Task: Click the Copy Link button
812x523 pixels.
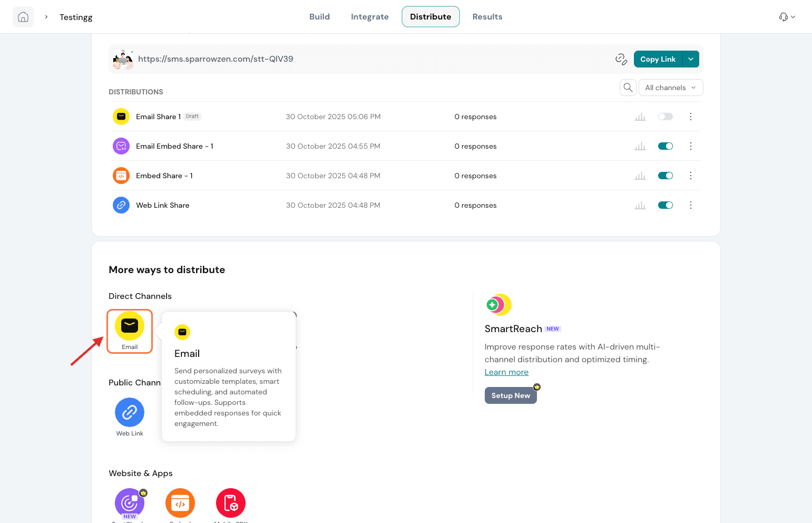Action: 658,59
